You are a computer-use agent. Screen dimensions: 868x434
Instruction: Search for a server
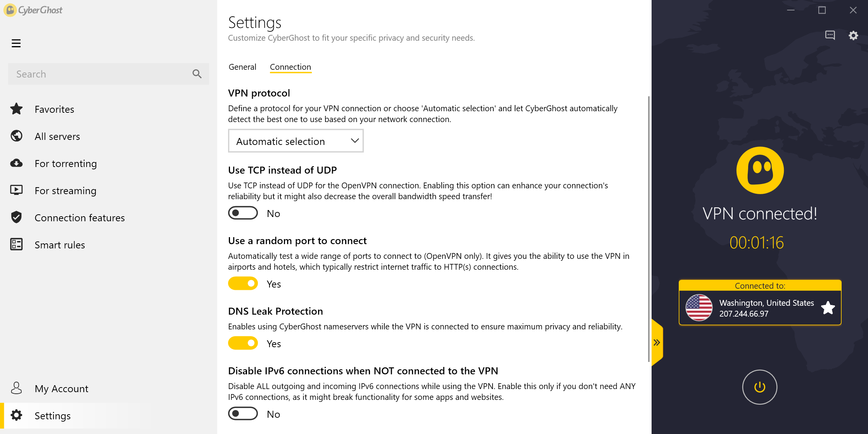109,74
